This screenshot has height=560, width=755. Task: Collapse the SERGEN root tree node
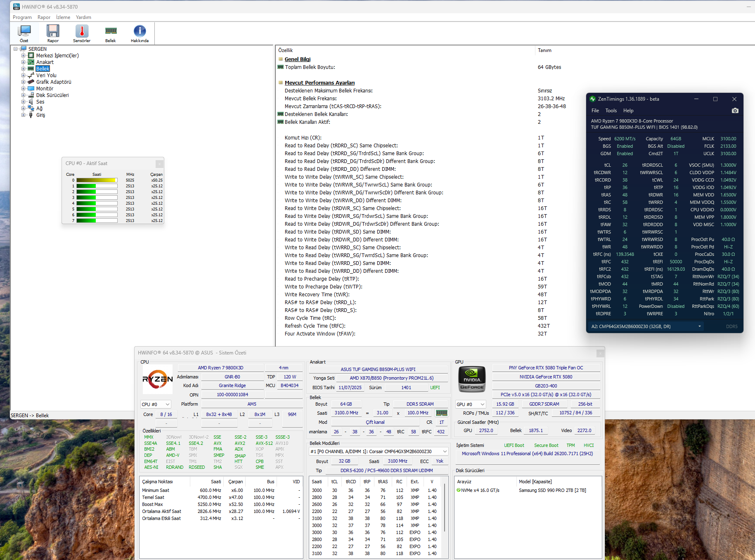[x=16, y=49]
